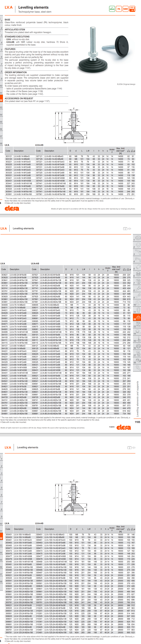This screenshot has width=141, height=644.
Task: Select description LV.A-70-14-M8x43
Action: pyautogui.click(x=17, y=305)
